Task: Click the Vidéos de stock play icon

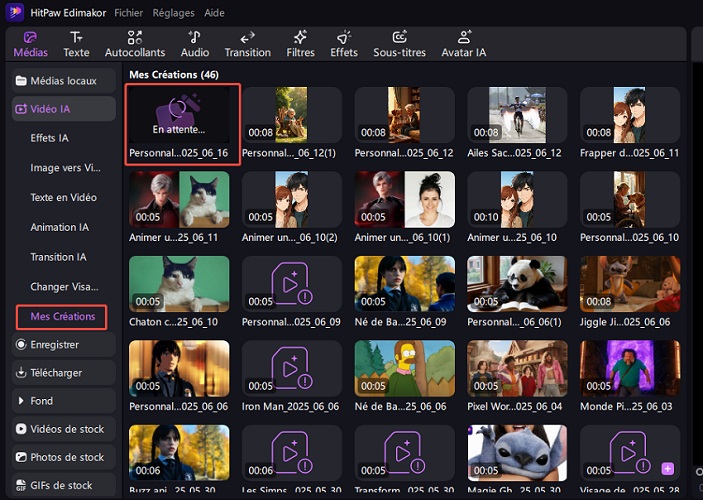Action: (21, 429)
